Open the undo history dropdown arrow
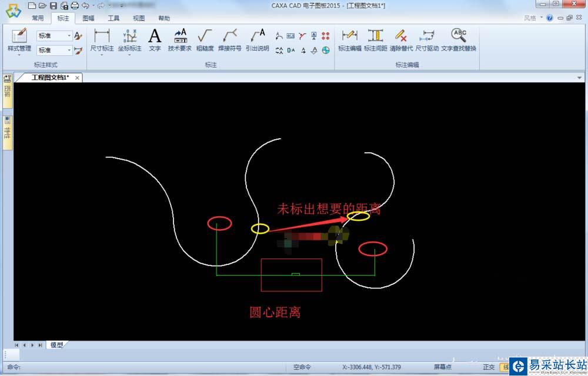Image resolution: width=588 pixels, height=376 pixels. pos(93,6)
